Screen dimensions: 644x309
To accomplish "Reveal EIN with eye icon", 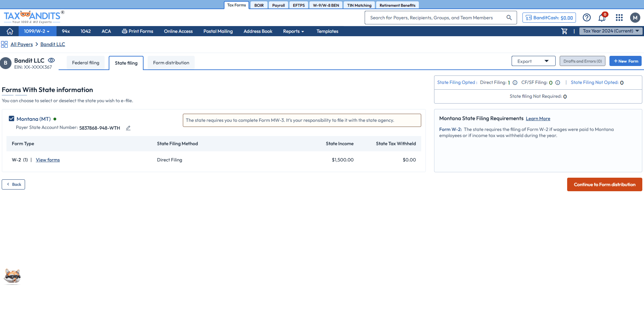I will pyautogui.click(x=51, y=60).
